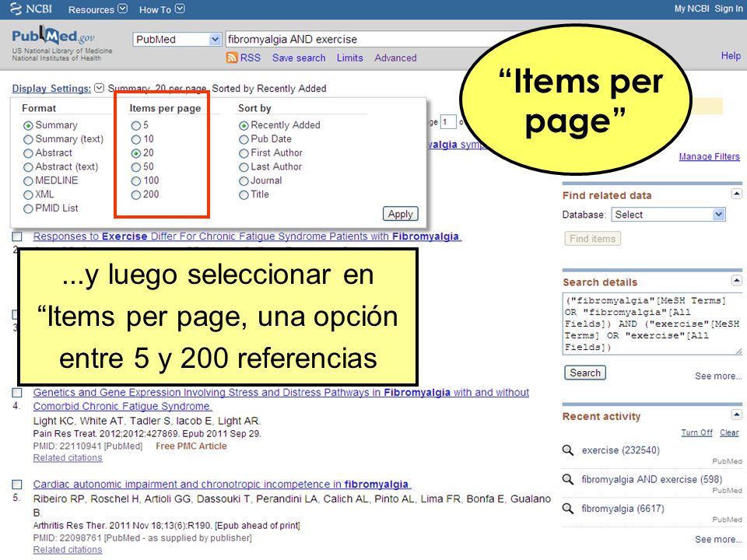
Task: Click the orange RSS feed icon
Action: (232, 58)
